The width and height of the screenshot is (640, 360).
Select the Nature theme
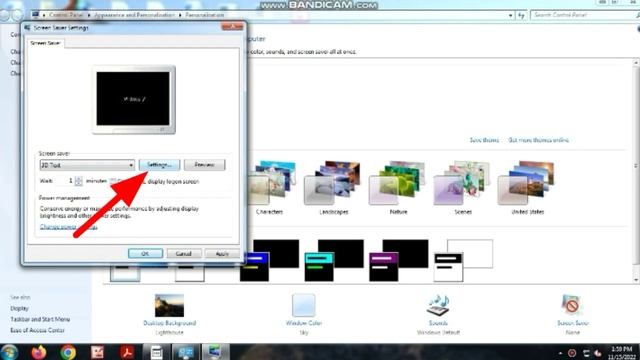click(398, 188)
